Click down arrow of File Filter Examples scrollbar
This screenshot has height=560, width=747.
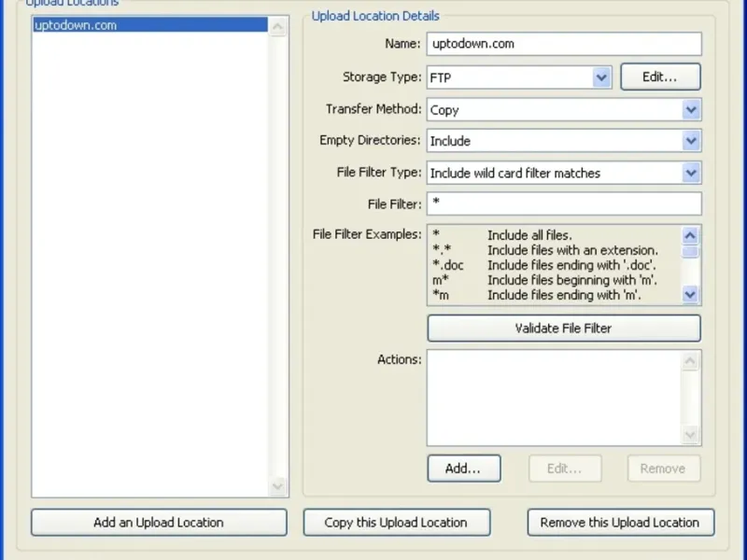690,295
